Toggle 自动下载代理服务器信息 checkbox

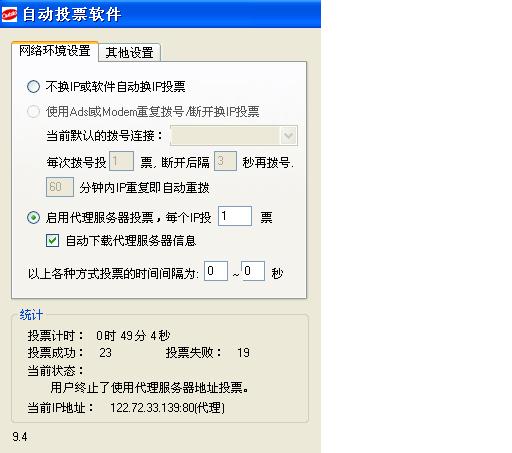(x=52, y=240)
